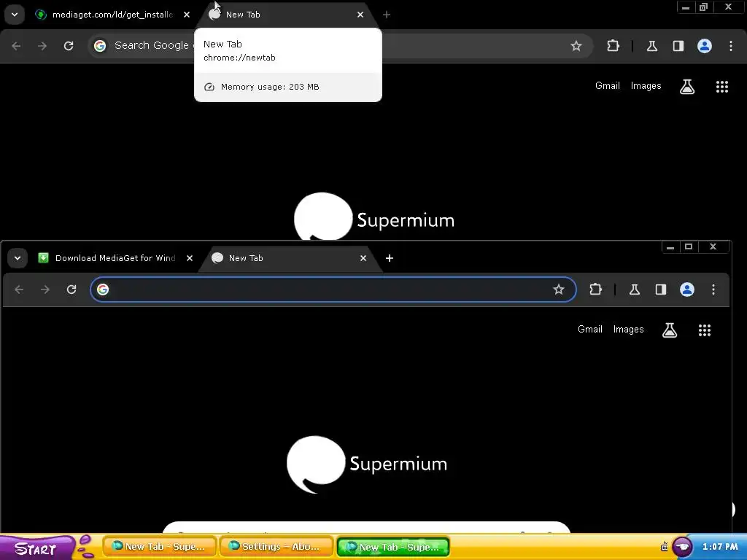Select New Tab in front window
747x560 pixels.
(x=290, y=258)
